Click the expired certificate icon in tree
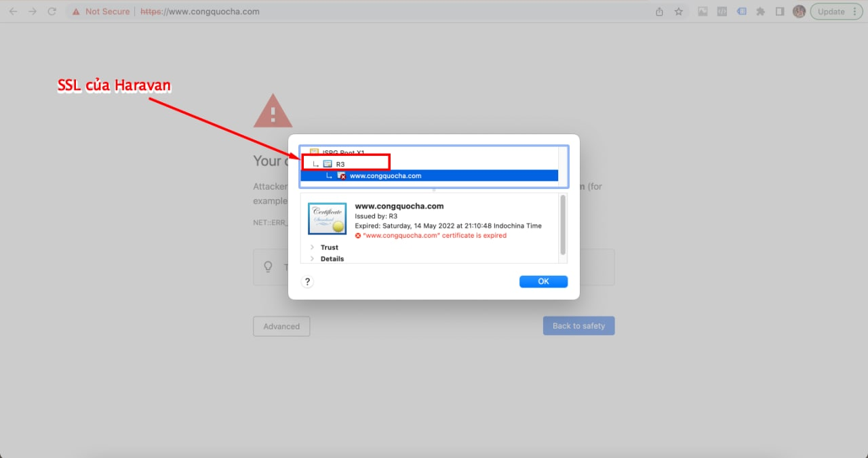 point(342,175)
